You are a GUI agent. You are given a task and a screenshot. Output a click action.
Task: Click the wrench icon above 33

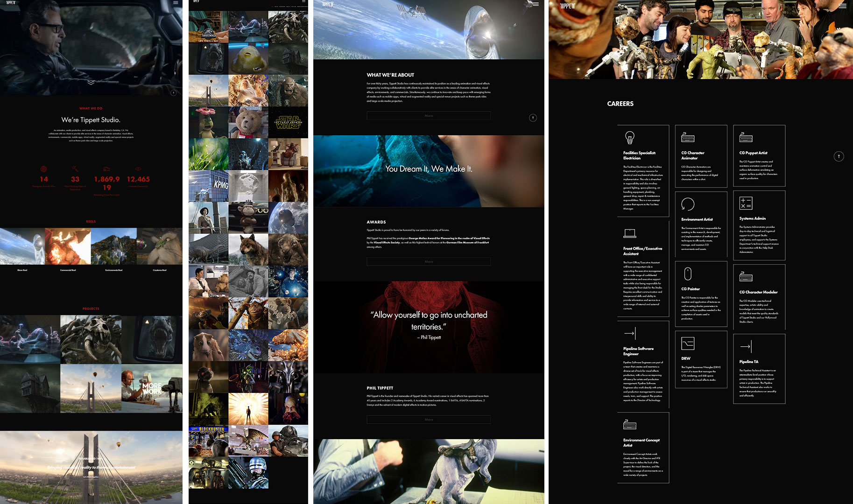(x=75, y=169)
